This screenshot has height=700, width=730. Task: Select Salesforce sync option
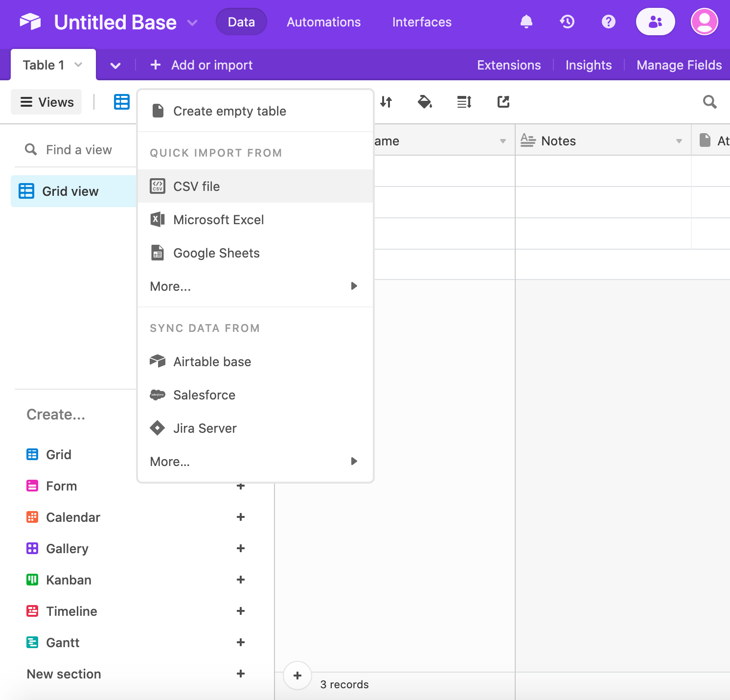click(x=255, y=395)
